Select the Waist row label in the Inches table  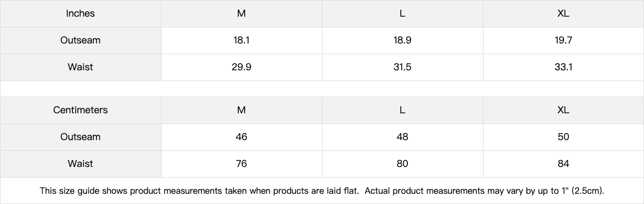point(80,67)
